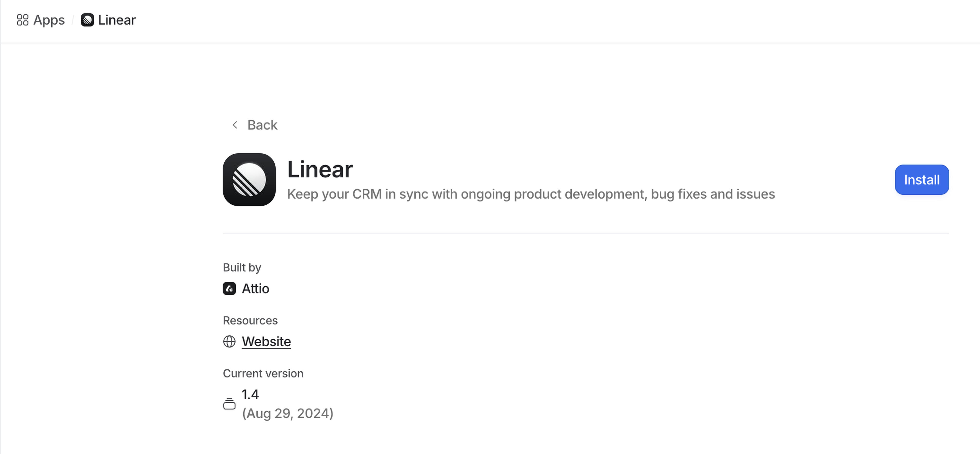Click the 1.4 version number
Viewport: 980px width, 454px height.
250,394
